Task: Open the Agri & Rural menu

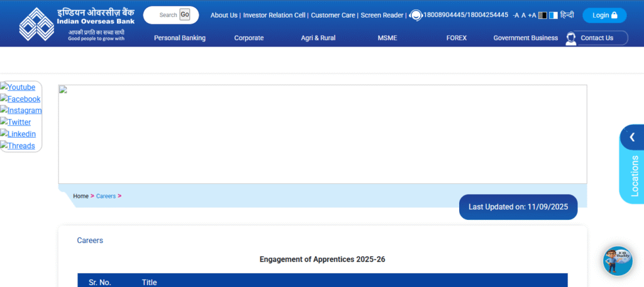Action: pos(318,38)
